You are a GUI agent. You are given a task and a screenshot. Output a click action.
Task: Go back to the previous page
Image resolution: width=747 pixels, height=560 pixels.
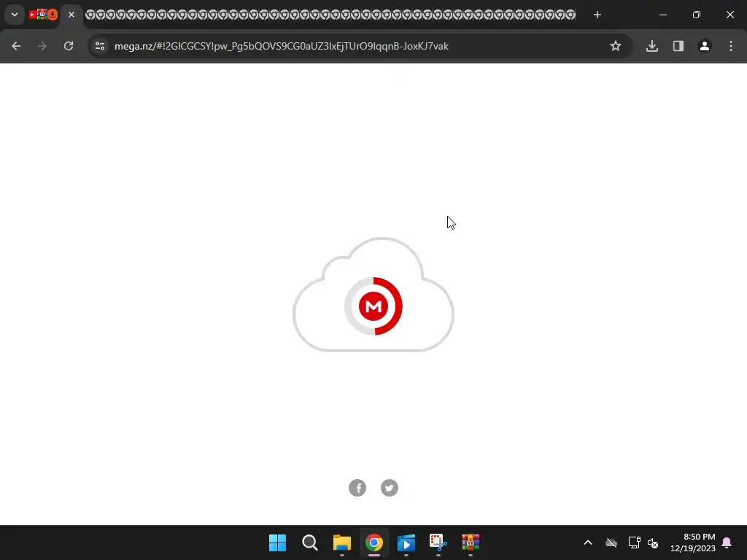(x=16, y=46)
